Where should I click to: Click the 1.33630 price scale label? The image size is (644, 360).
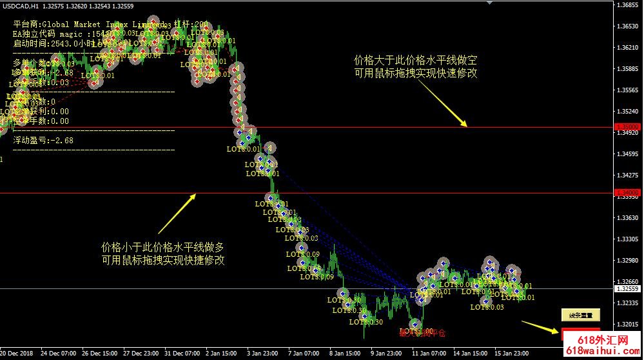click(x=628, y=218)
